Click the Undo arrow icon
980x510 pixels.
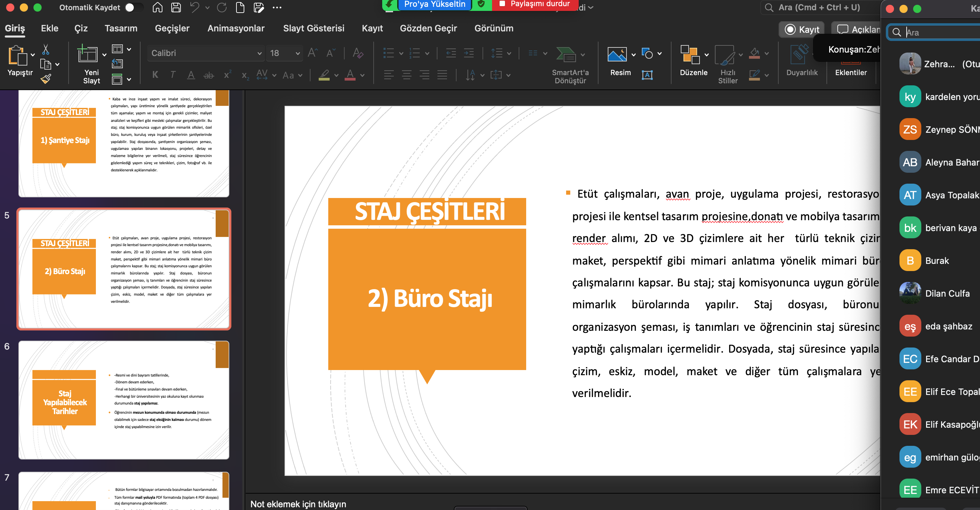tap(195, 7)
